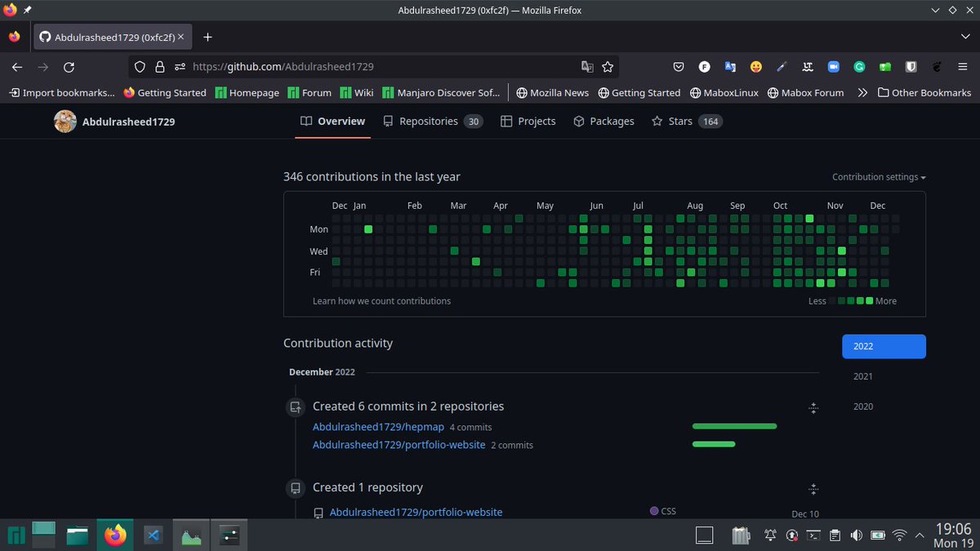Open the Wi-Fi network tray icon

point(900,535)
